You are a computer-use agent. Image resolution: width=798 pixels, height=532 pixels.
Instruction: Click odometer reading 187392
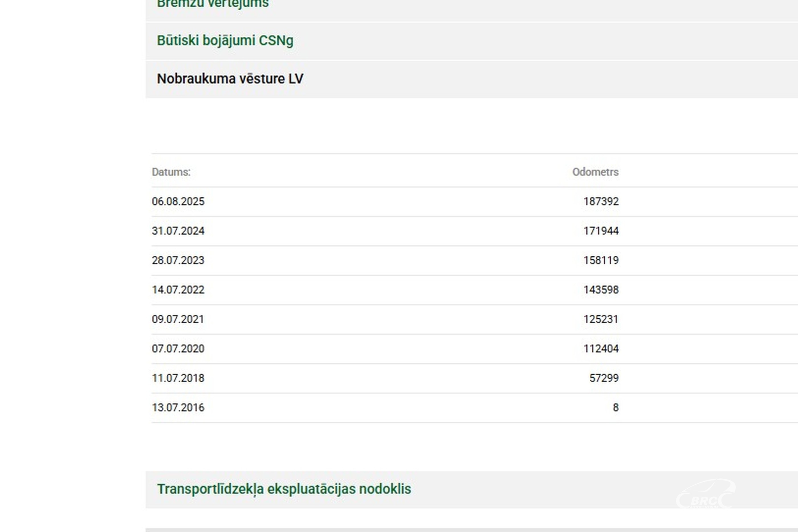(601, 201)
